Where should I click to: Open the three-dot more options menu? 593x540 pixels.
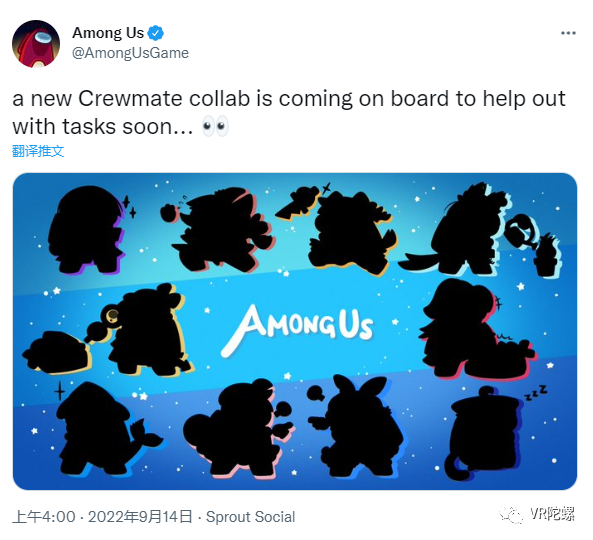click(x=568, y=33)
